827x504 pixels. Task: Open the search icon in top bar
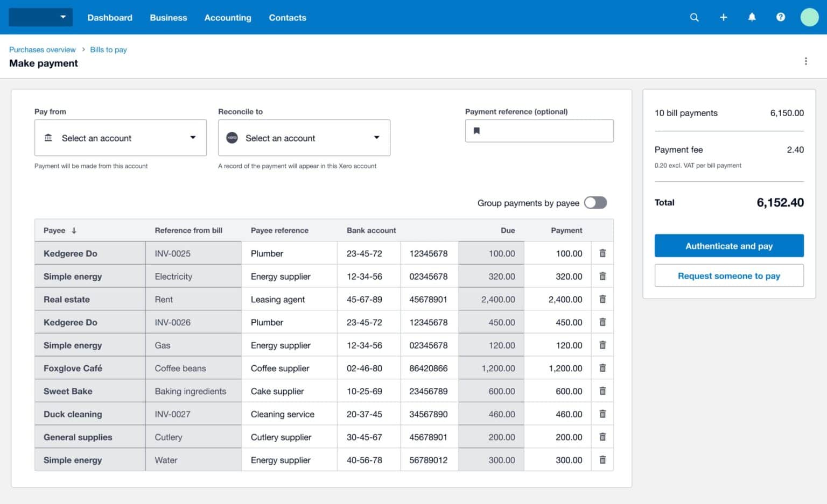click(x=694, y=17)
